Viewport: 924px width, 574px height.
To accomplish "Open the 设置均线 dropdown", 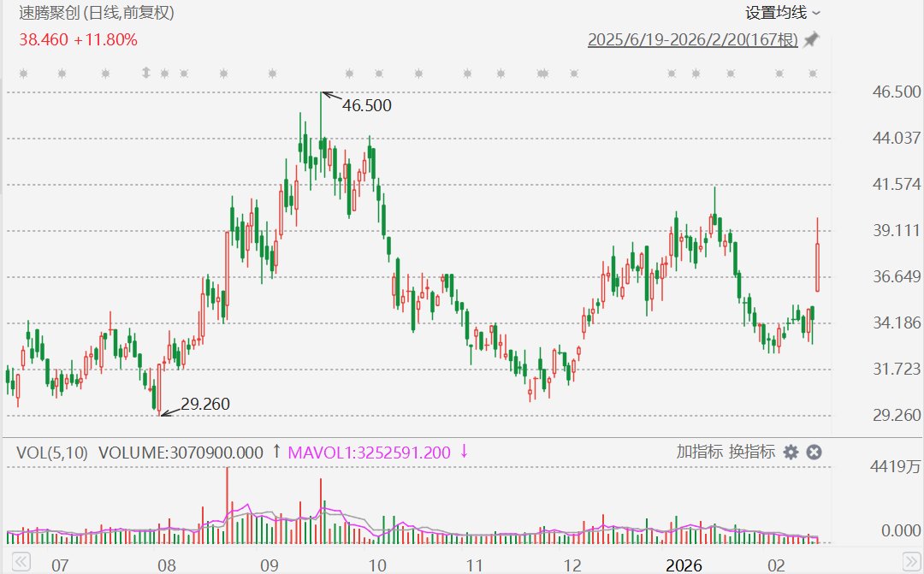I will point(782,12).
